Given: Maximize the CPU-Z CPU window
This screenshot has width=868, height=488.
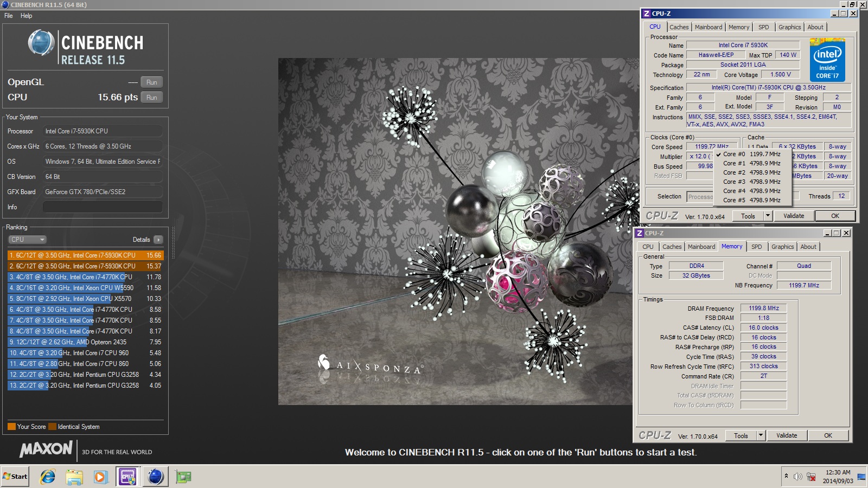Looking at the screenshot, I should point(844,14).
